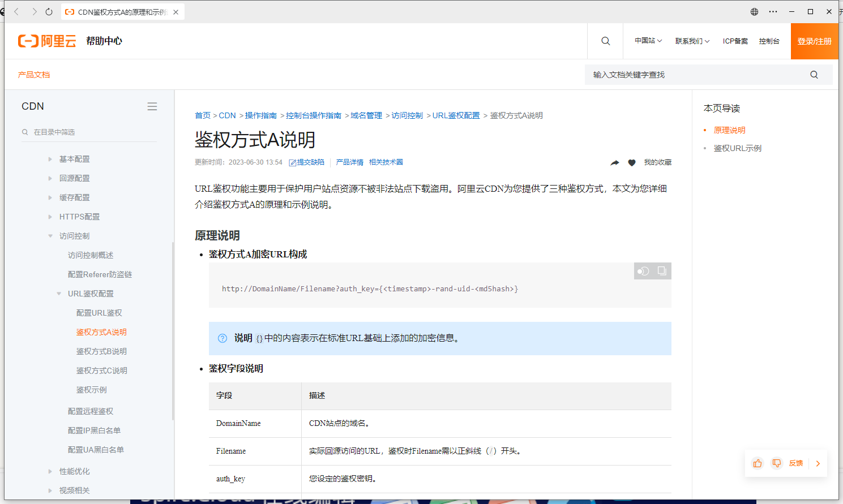Screen dimensions: 843x504
Task: Open the header search magnifier
Action: coord(605,41)
